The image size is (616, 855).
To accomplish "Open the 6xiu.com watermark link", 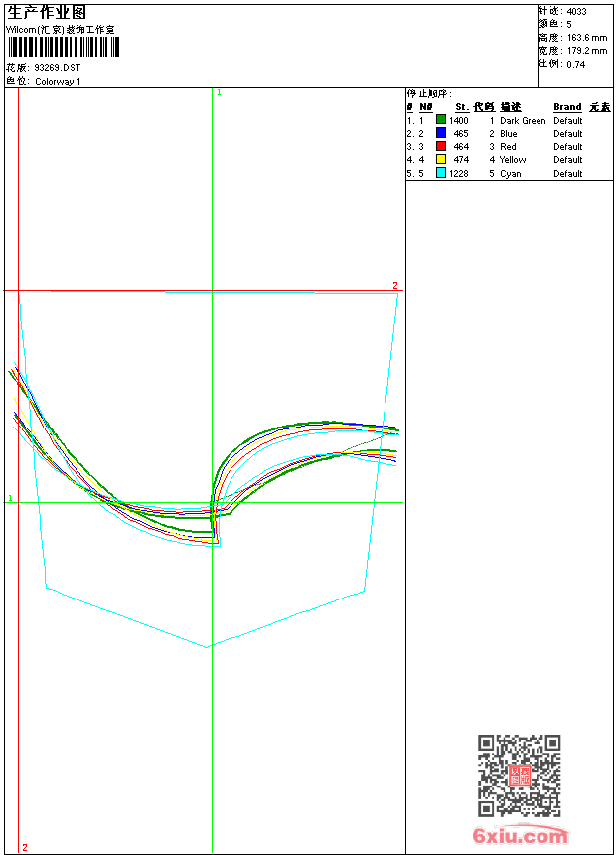I will click(x=520, y=836).
